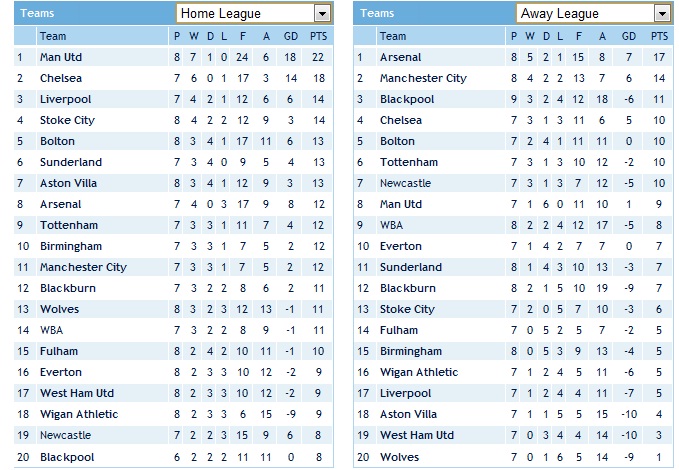Viewport: 679px width, 470px height.
Task: Click the Teams title of the left panel
Action: [37, 13]
